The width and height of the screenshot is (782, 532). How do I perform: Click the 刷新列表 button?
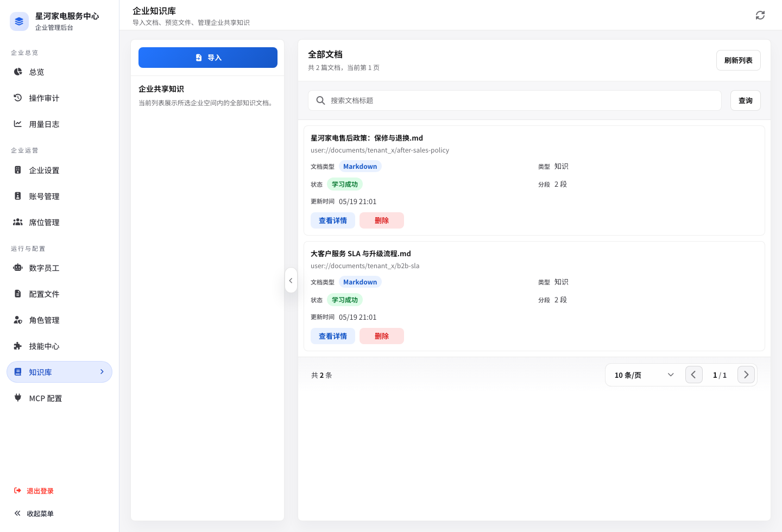(x=739, y=60)
